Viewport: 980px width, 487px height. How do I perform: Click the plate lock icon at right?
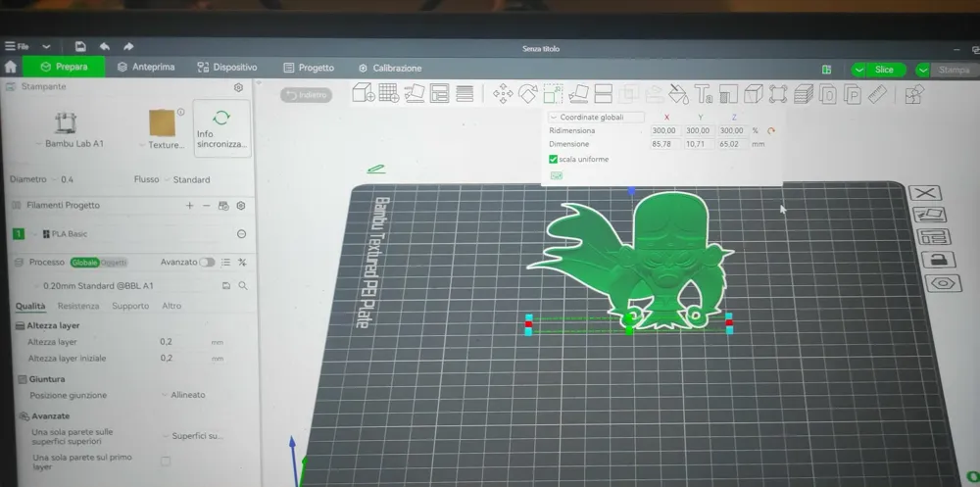click(x=939, y=260)
